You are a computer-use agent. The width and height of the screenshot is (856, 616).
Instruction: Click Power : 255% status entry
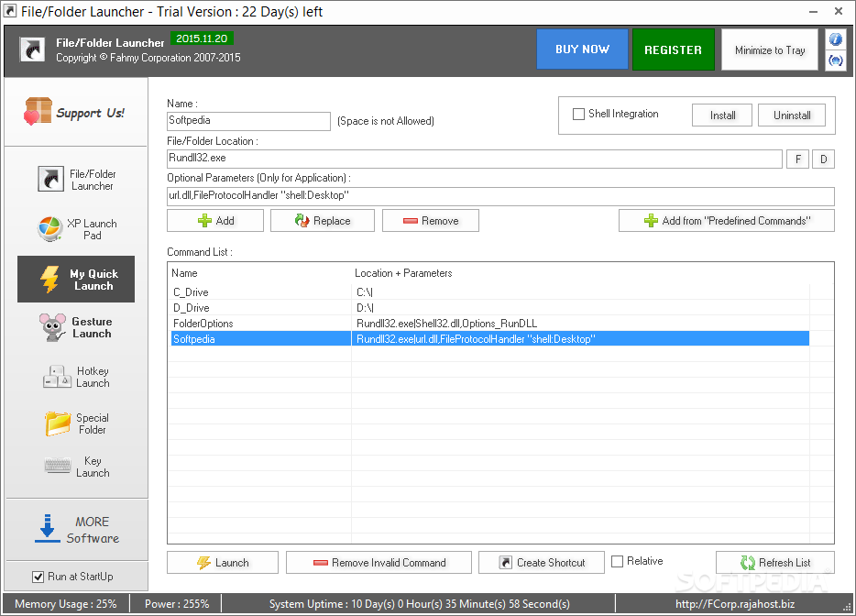click(176, 604)
